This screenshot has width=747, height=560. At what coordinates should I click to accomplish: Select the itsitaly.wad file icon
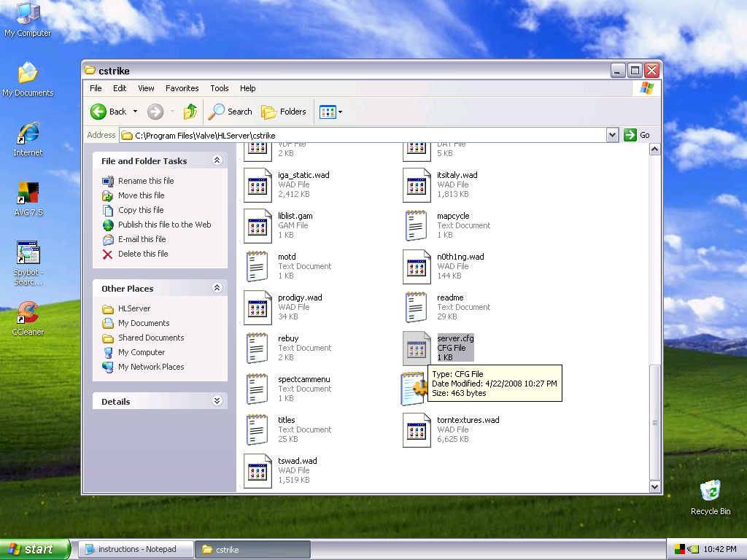(417, 184)
